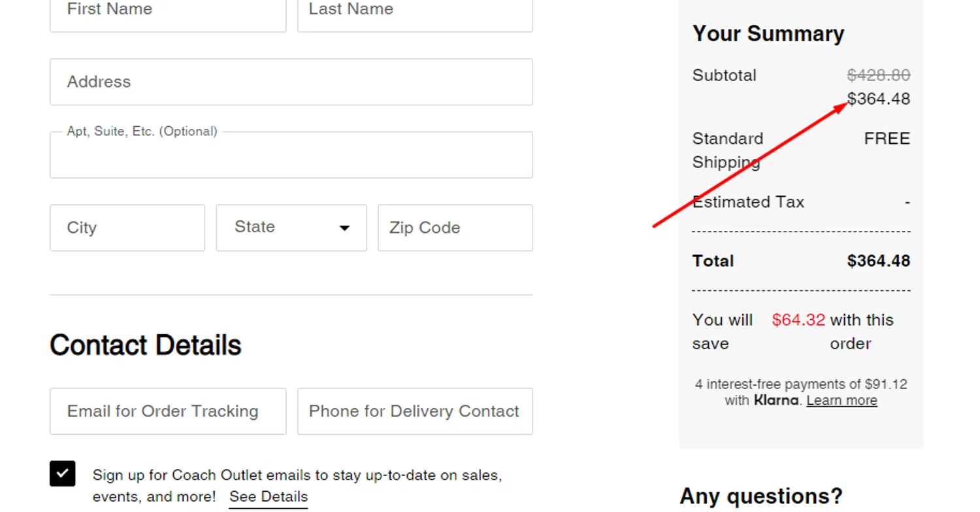Click the Klarna logo
980x512 pixels.
pyautogui.click(x=776, y=400)
